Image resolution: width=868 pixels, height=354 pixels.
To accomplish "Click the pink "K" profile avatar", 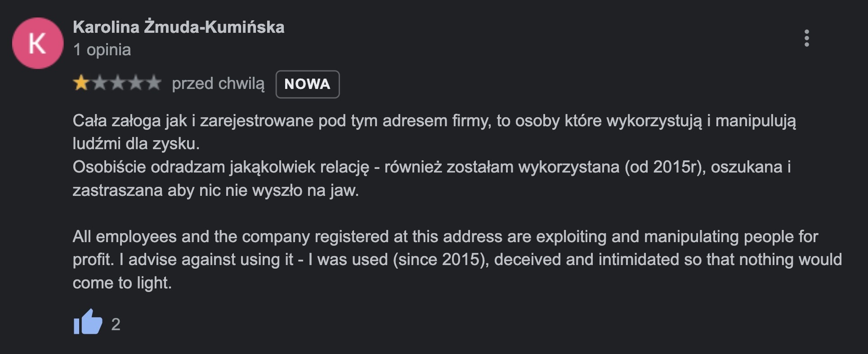I will (38, 43).
